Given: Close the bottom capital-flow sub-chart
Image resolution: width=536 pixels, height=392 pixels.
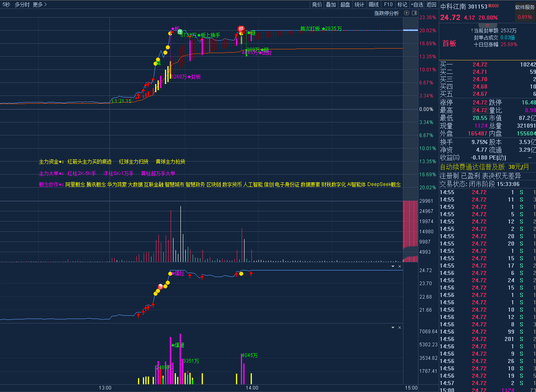Looking at the screenshot, I should coord(400,328).
